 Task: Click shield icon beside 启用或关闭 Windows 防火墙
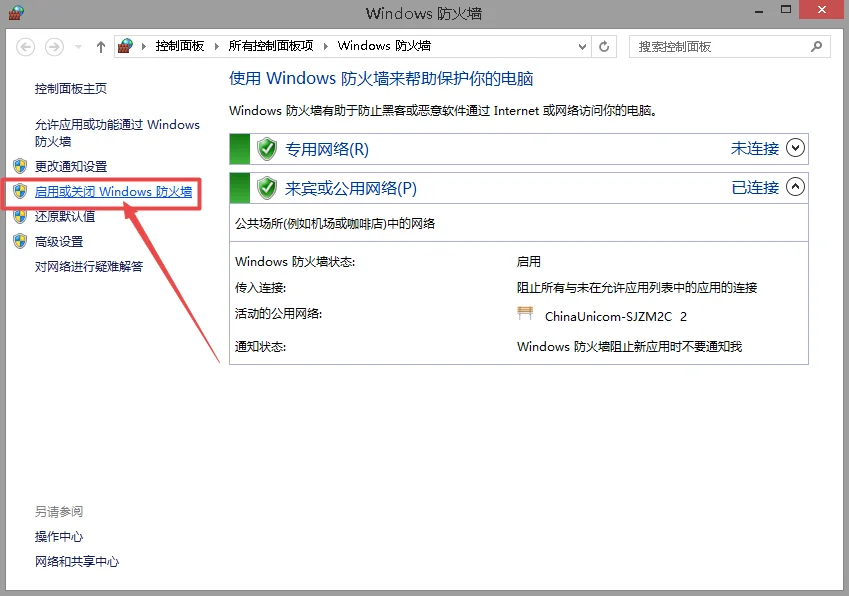pos(20,191)
